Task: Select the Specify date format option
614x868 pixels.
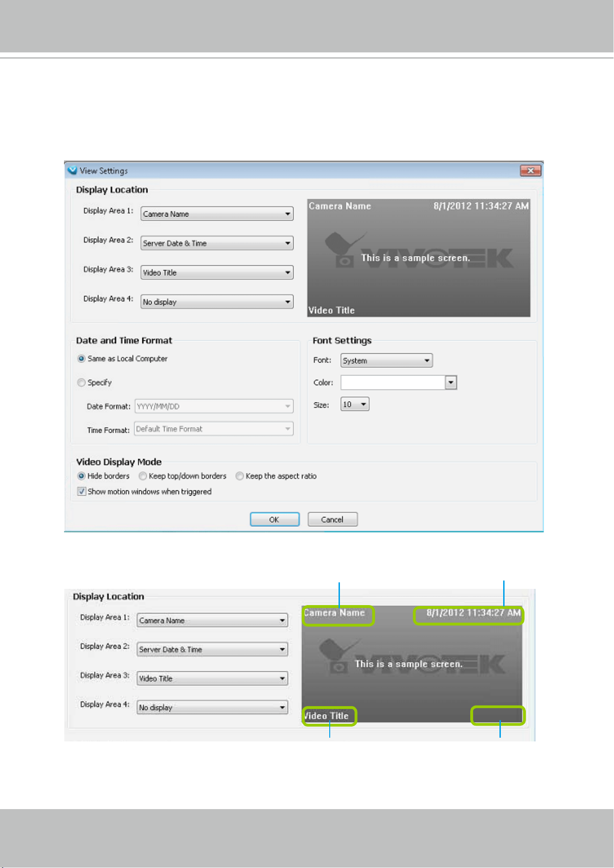Action: [82, 383]
